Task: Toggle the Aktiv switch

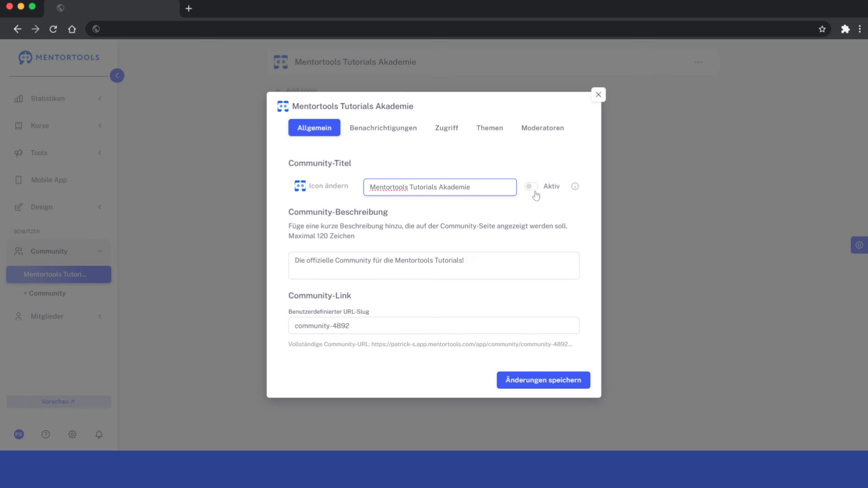Action: pyautogui.click(x=531, y=186)
